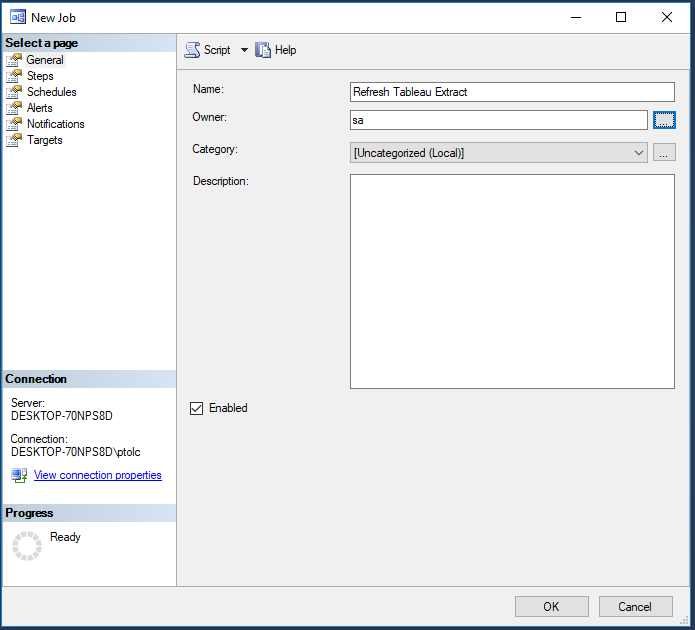The image size is (695, 630).
Task: Browse for job owner ellipsis button
Action: point(664,120)
